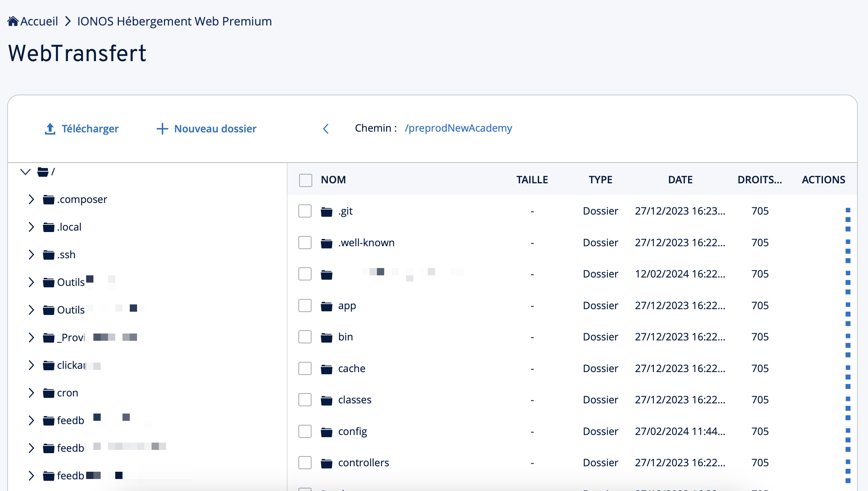Click the folder icon next to .git

click(x=327, y=211)
